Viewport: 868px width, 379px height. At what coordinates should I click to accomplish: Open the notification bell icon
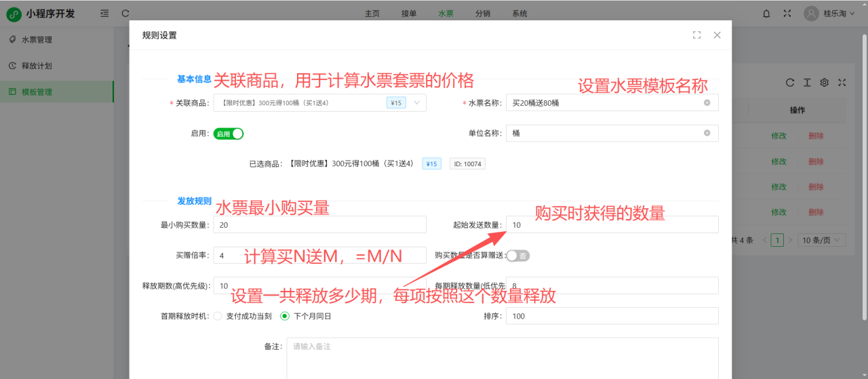click(x=766, y=13)
